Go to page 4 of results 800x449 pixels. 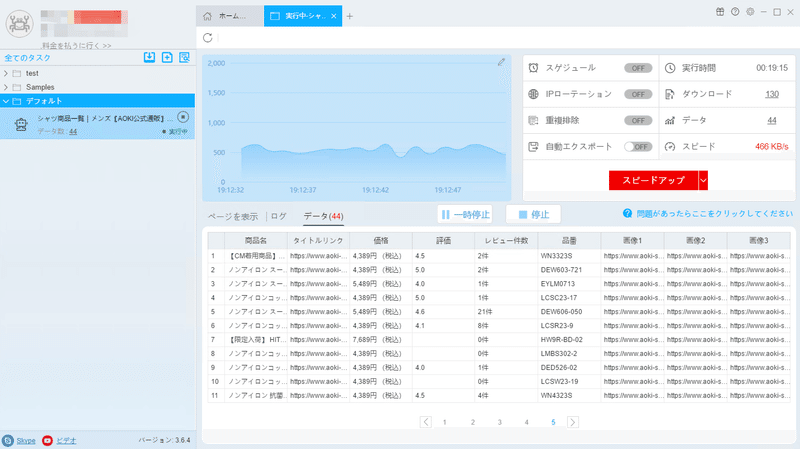click(x=527, y=422)
